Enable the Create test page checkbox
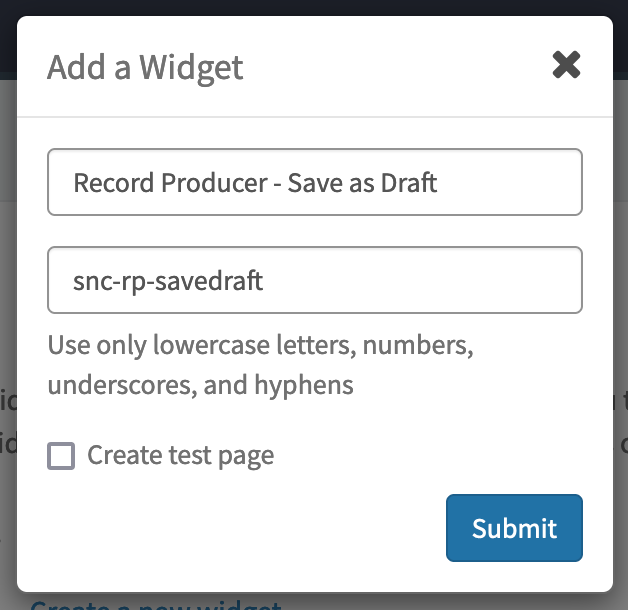This screenshot has width=628, height=610. tap(61, 456)
